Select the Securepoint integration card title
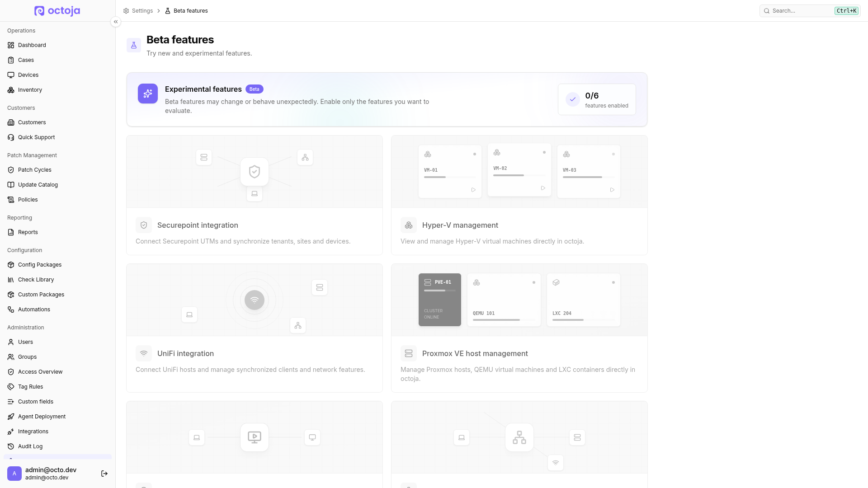The height and width of the screenshot is (488, 868). point(198,225)
